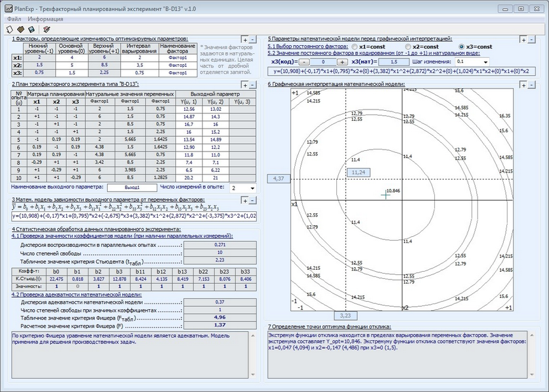Select the x2=const radio button

(x=408, y=46)
